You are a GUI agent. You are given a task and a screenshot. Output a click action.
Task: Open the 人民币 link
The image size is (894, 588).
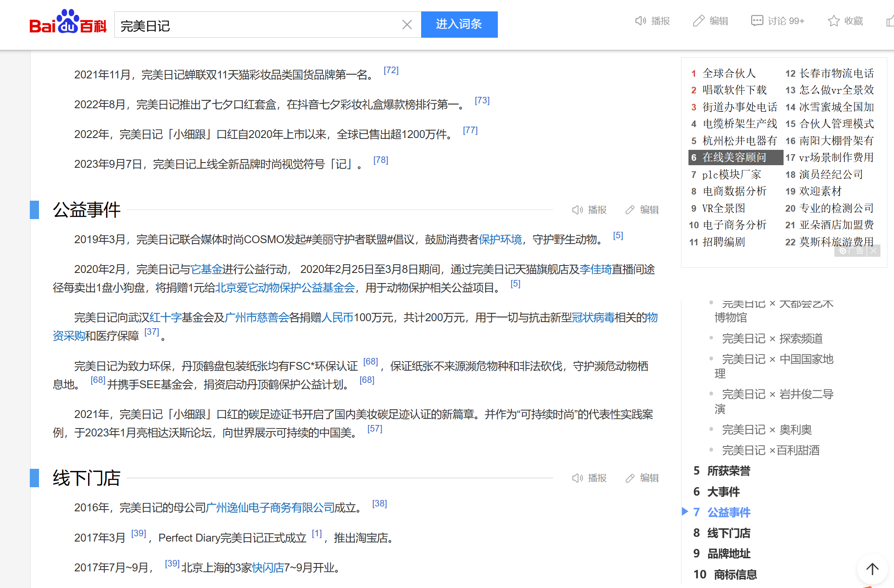coord(337,318)
